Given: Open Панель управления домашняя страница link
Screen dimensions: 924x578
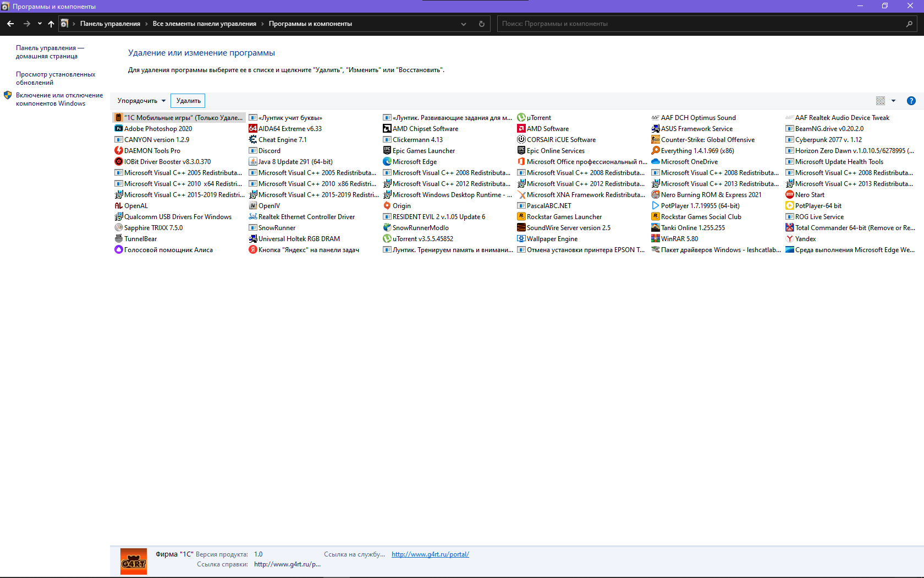Looking at the screenshot, I should pyautogui.click(x=50, y=52).
